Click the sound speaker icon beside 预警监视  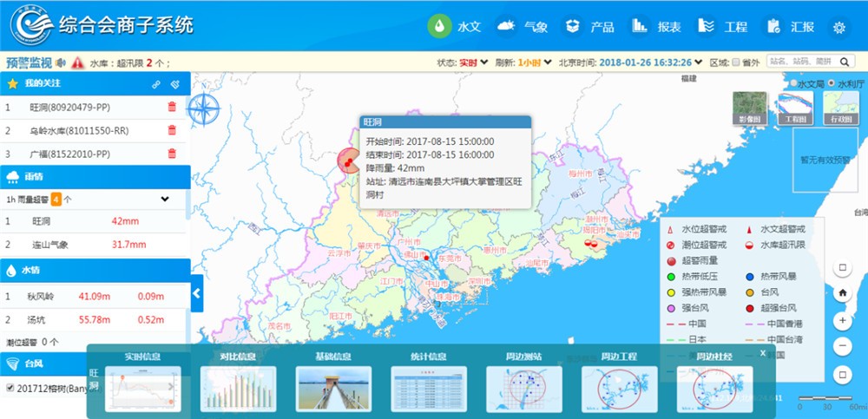tap(62, 62)
